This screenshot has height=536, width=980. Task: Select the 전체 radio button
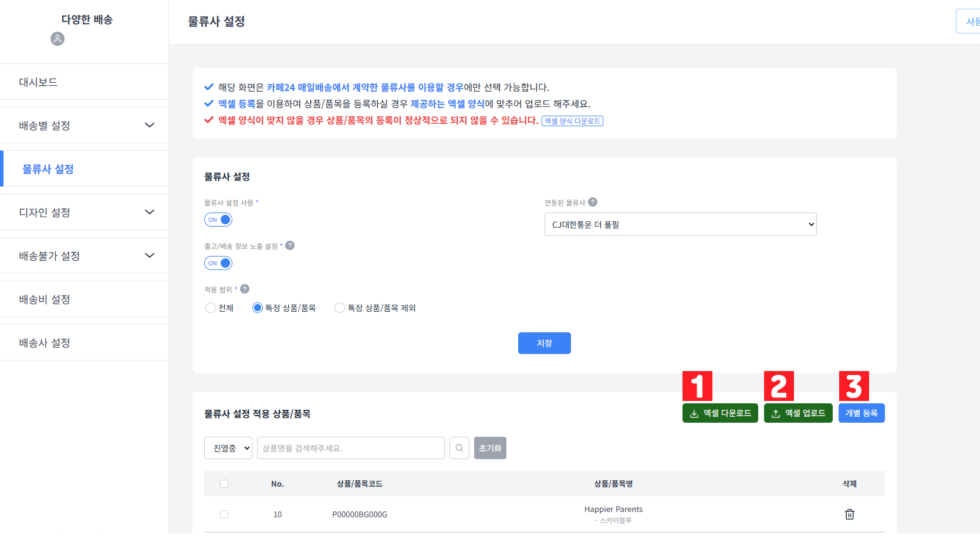[211, 307]
